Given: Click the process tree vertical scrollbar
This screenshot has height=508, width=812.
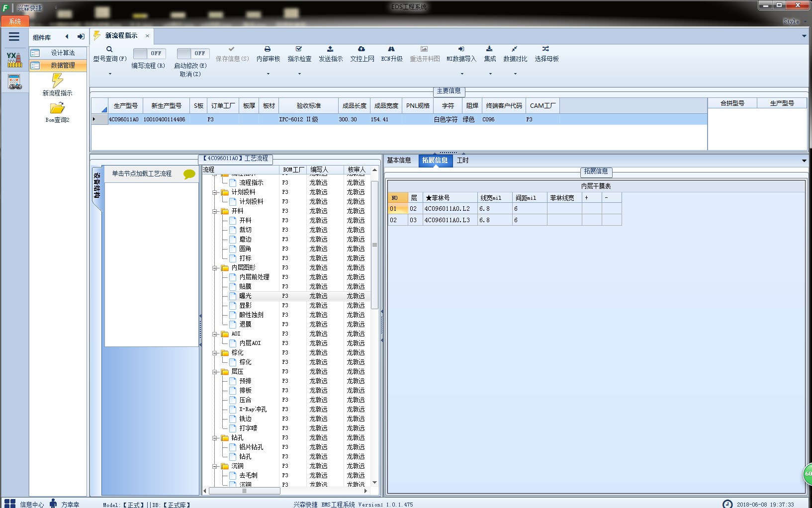Looking at the screenshot, I should [x=374, y=245].
